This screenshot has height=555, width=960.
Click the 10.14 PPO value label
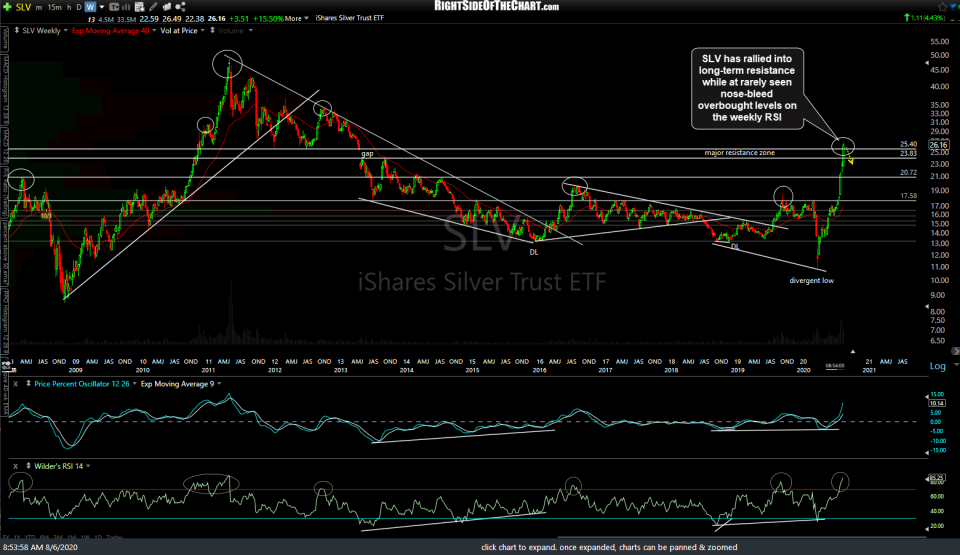937,403
